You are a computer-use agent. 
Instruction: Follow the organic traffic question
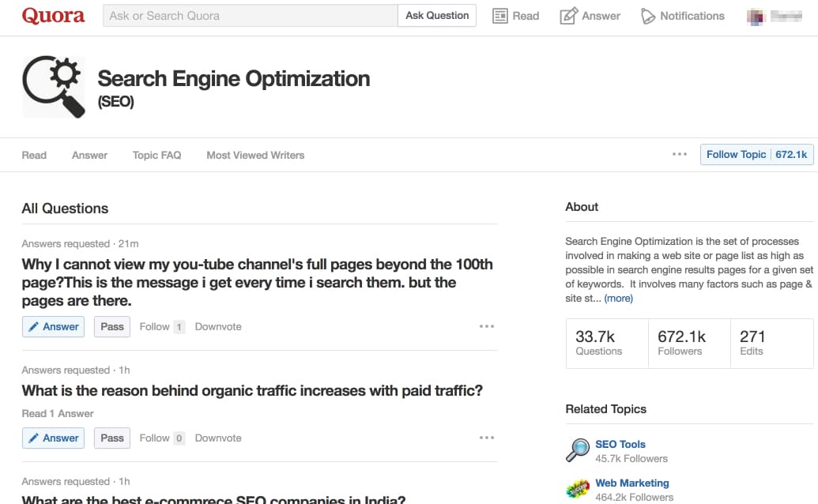click(162, 438)
